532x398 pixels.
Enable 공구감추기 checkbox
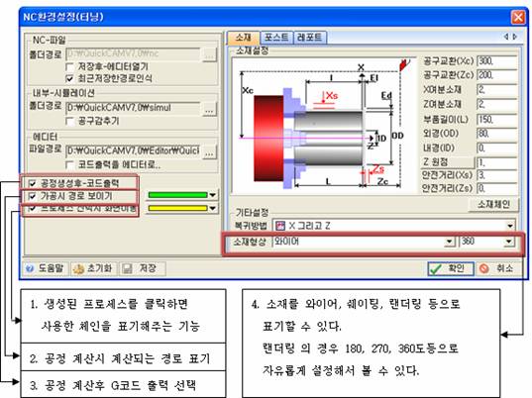tap(69, 121)
